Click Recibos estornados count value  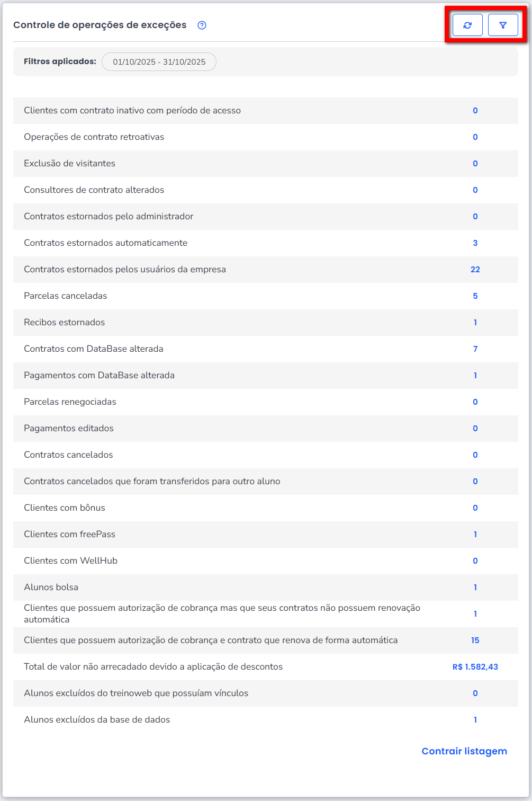475,323
